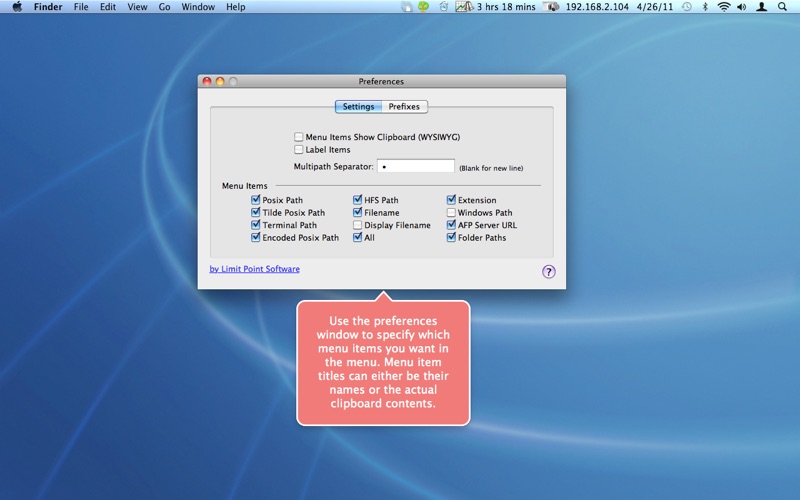Open the purple help question mark button
This screenshot has width=800, height=500.
click(548, 272)
